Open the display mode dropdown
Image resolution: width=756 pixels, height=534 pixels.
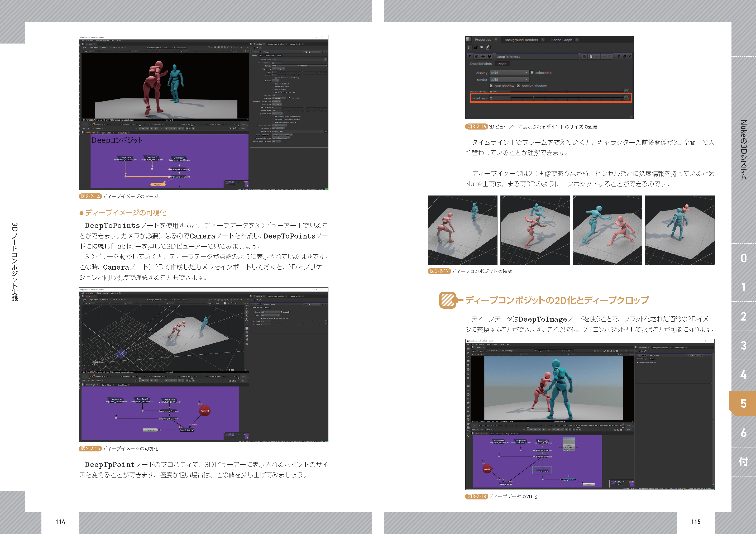(509, 73)
